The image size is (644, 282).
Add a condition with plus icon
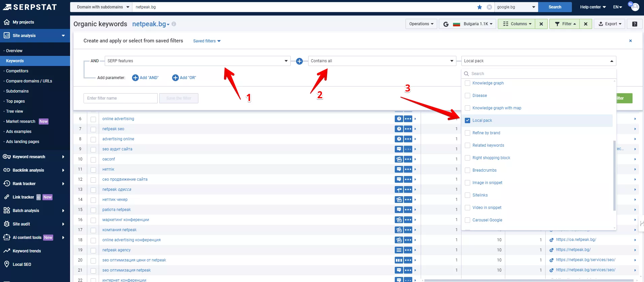[x=299, y=61]
